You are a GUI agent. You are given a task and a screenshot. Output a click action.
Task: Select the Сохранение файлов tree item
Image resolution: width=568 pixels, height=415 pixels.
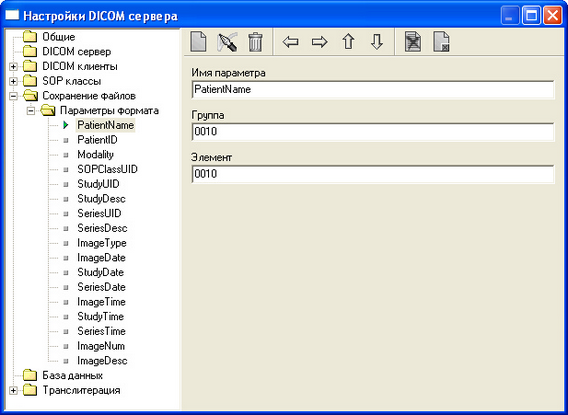pos(89,96)
